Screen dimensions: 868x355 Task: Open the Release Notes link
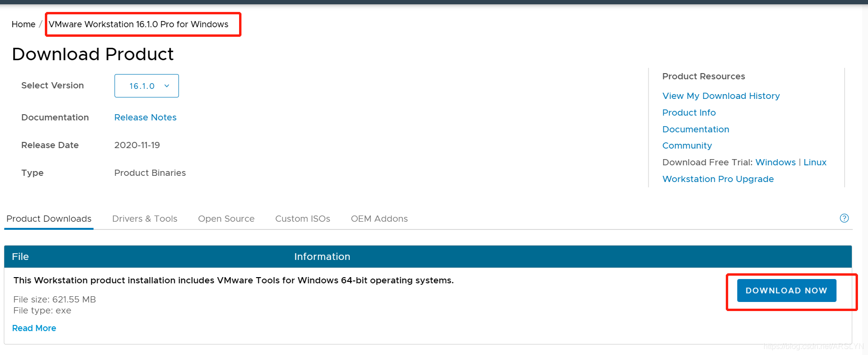click(145, 118)
